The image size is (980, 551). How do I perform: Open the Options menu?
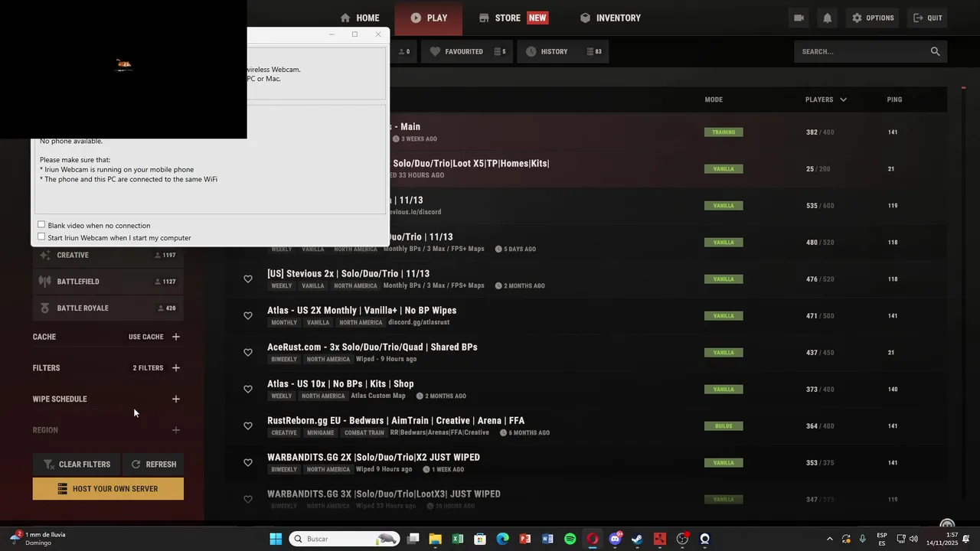873,18
